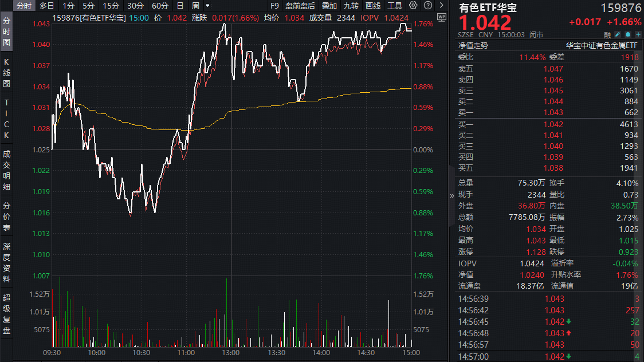Image resolution: width=644 pixels, height=362 pixels.
Task: Collapse the side panel with » handle
Action: pyautogui.click(x=452, y=195)
